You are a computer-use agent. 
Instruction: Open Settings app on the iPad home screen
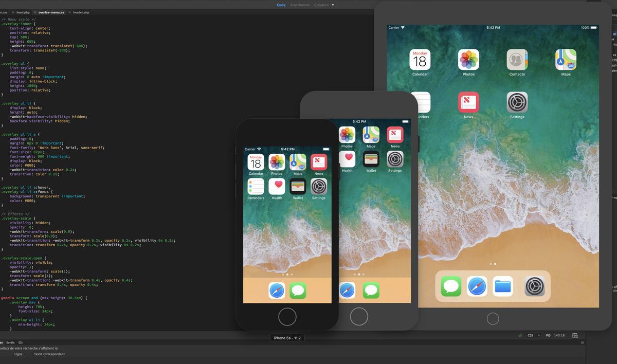pos(517,102)
